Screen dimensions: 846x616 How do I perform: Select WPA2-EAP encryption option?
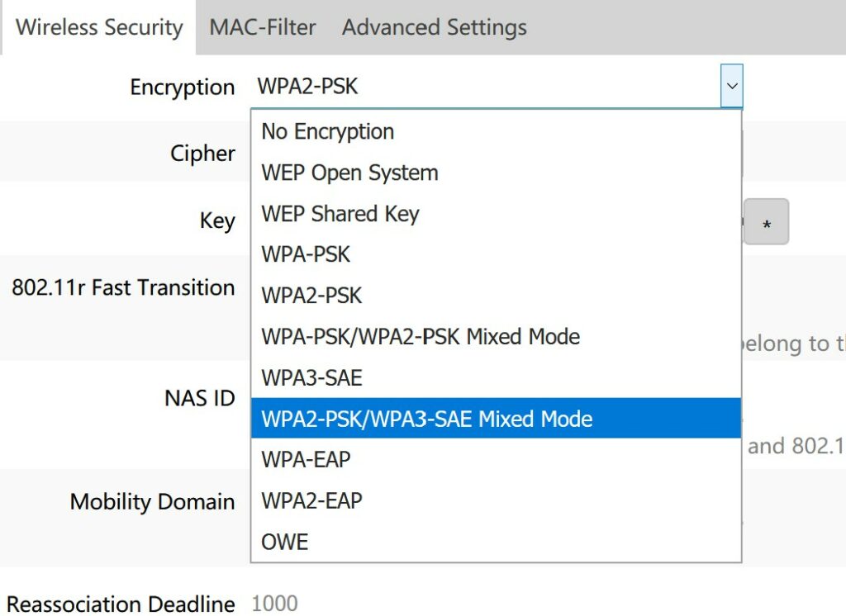pyautogui.click(x=311, y=500)
